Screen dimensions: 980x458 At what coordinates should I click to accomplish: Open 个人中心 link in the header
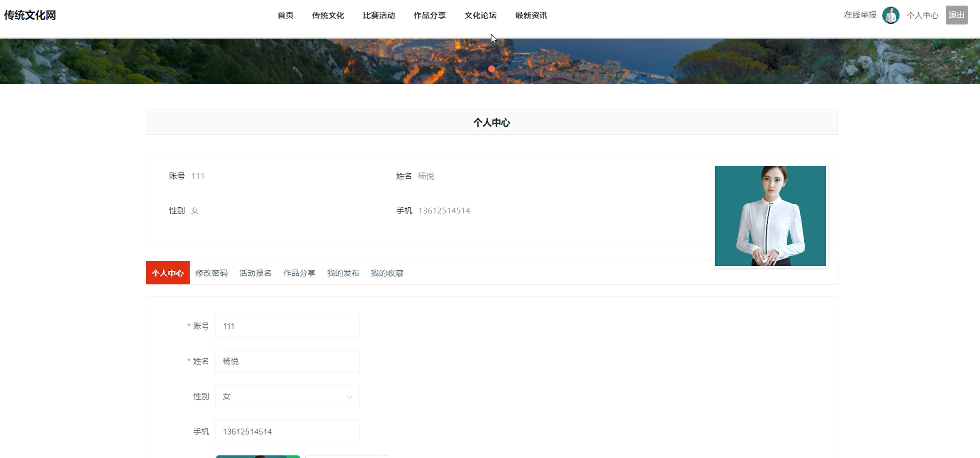click(x=922, y=15)
